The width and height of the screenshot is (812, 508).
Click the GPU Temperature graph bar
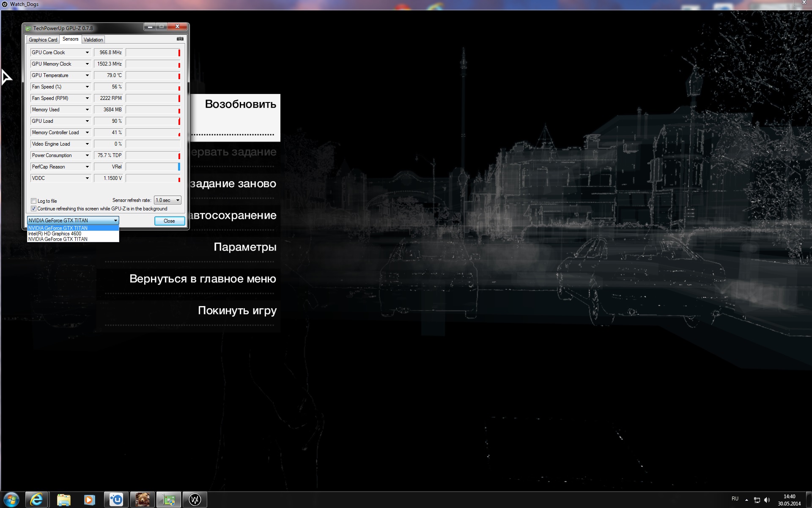[x=153, y=75]
